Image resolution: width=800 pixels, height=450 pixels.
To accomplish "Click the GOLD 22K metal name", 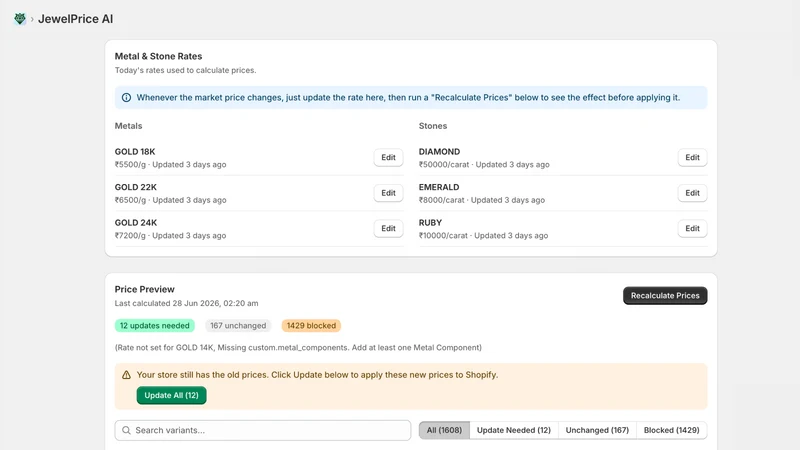I will 136,187.
